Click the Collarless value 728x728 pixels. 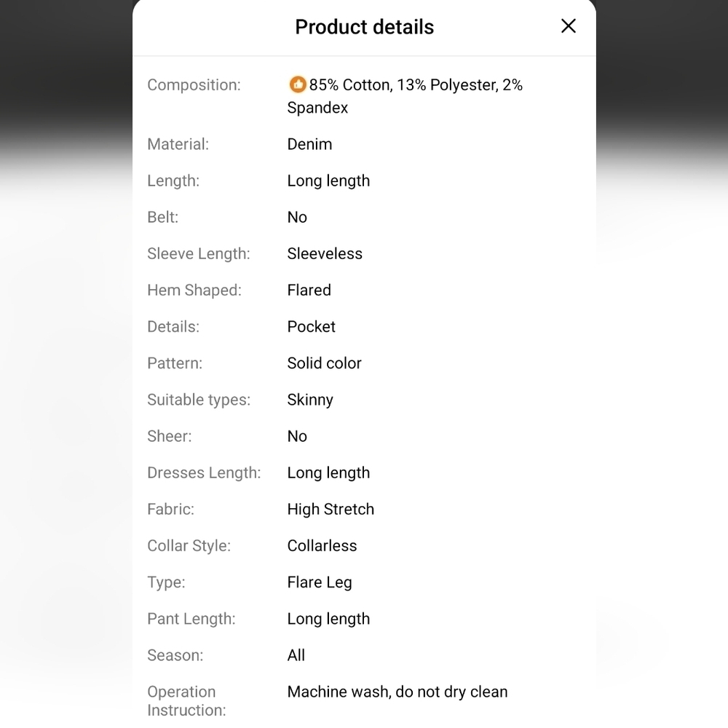point(322,545)
